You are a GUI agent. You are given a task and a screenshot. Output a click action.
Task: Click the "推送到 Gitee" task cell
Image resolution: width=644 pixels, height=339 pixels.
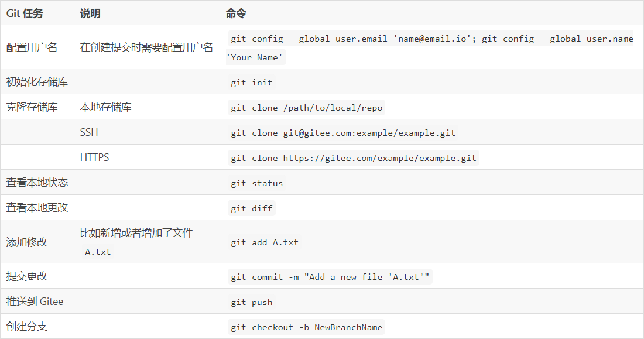(35, 302)
